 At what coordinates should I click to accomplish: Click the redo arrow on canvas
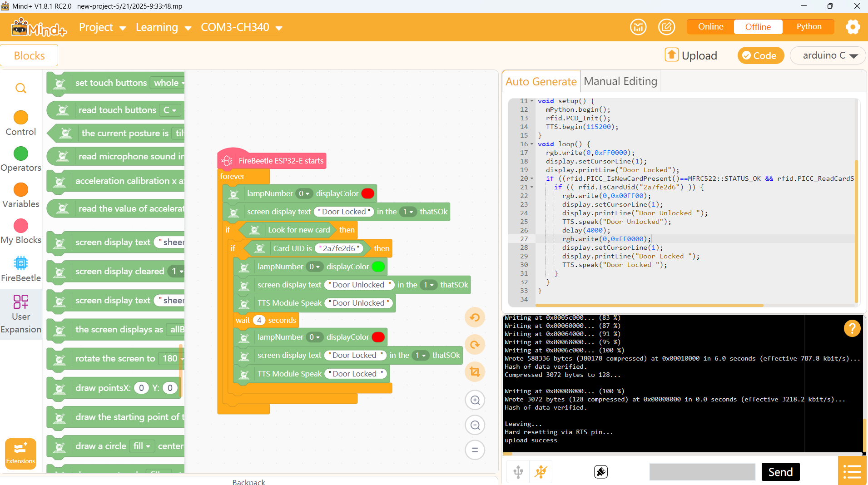(x=475, y=345)
